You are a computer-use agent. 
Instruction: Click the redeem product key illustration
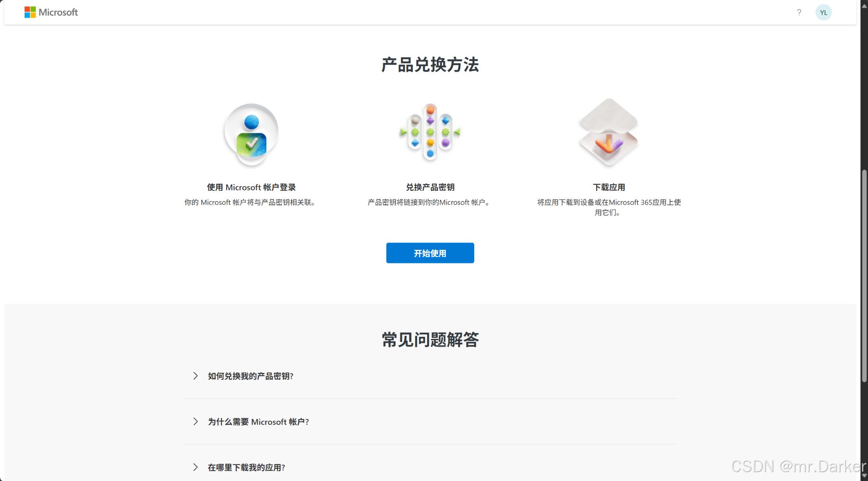430,132
